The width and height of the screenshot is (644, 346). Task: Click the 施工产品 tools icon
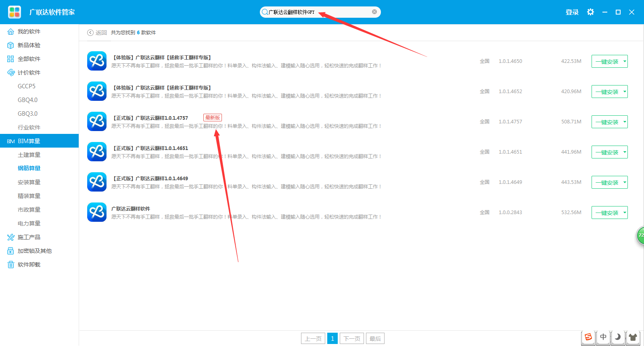11,237
